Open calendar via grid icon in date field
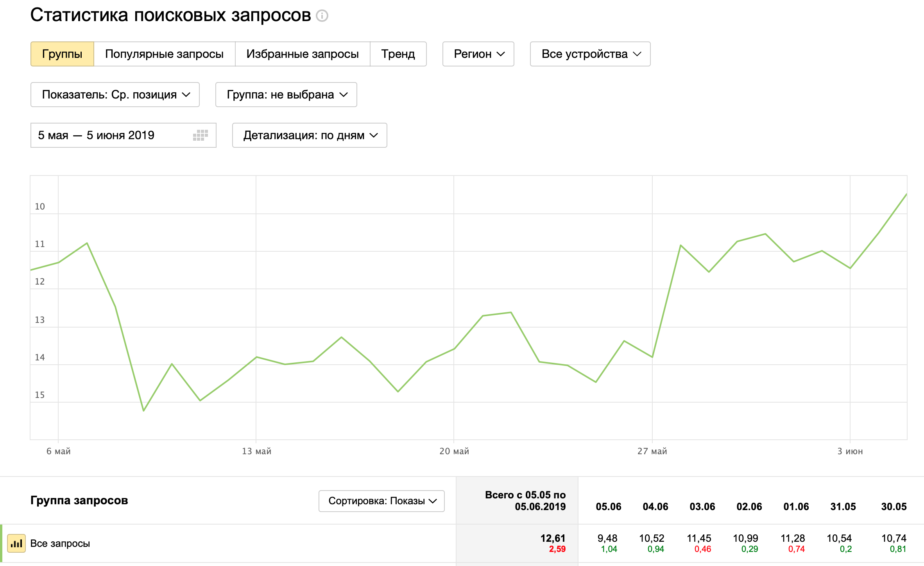The width and height of the screenshot is (924, 566). coord(200,135)
